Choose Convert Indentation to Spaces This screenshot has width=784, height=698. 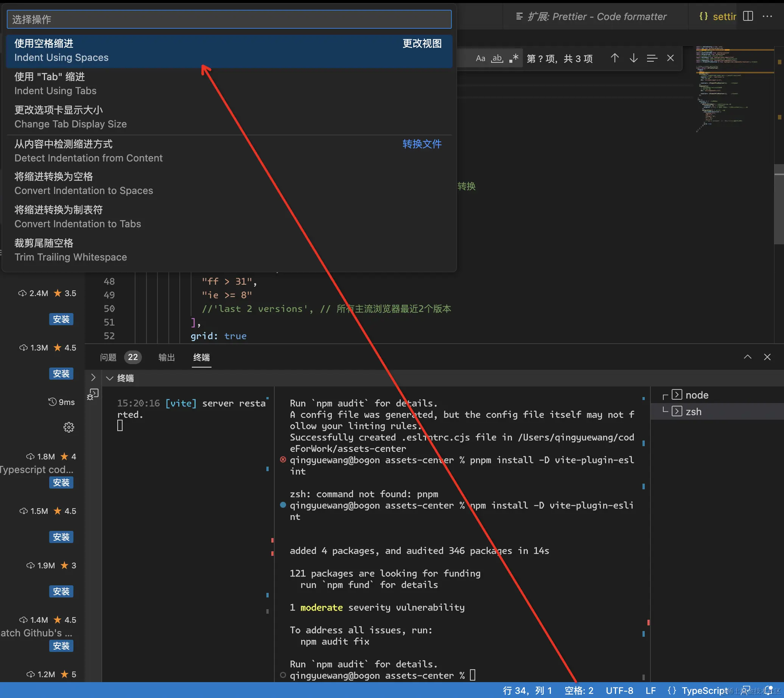(229, 184)
